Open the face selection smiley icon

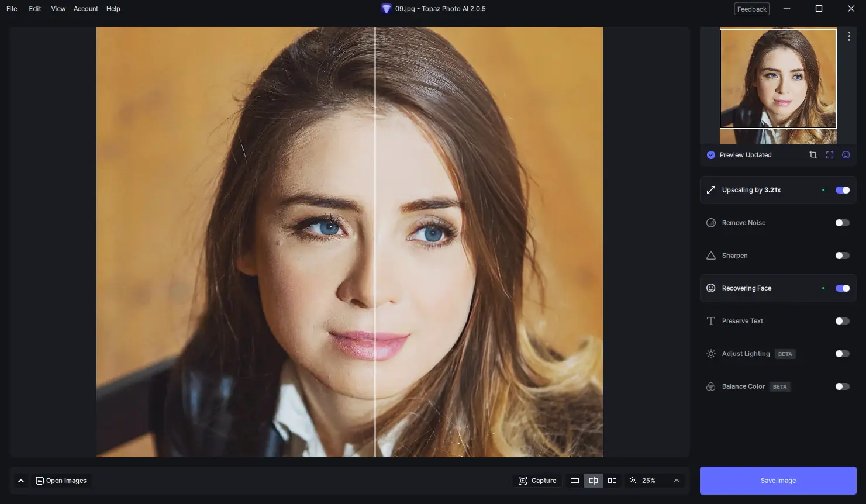(846, 154)
